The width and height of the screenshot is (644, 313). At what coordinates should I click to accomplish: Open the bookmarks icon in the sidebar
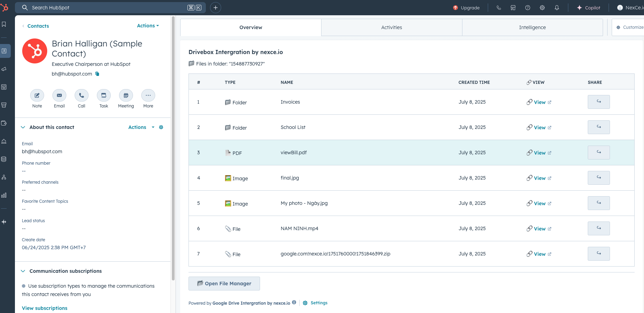4,24
